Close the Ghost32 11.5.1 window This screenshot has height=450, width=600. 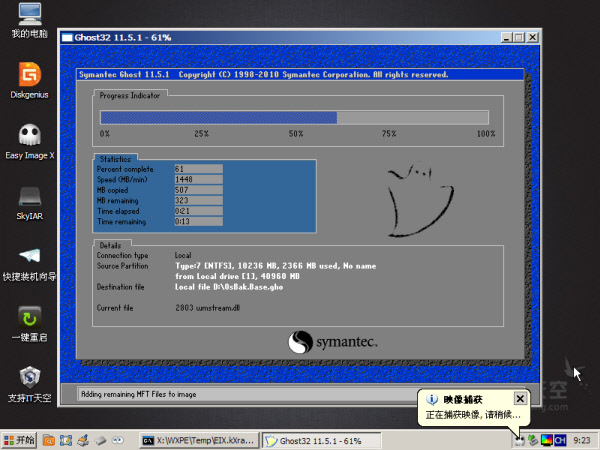coord(532,37)
